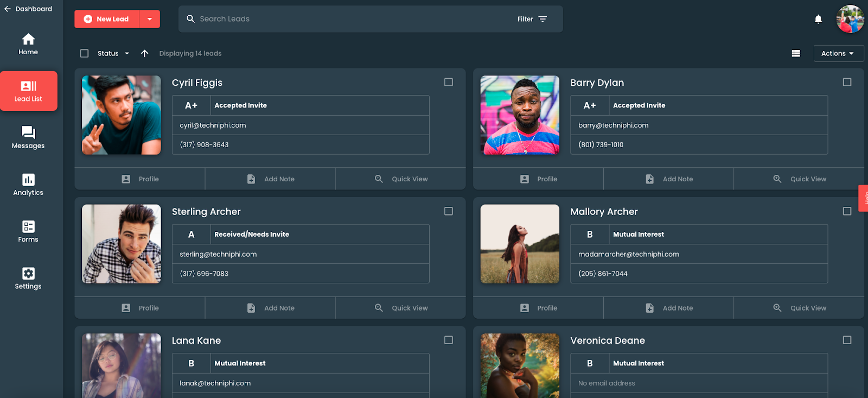This screenshot has width=868, height=398.
Task: Click Mallory Archer's Profile icon
Action: point(525,308)
